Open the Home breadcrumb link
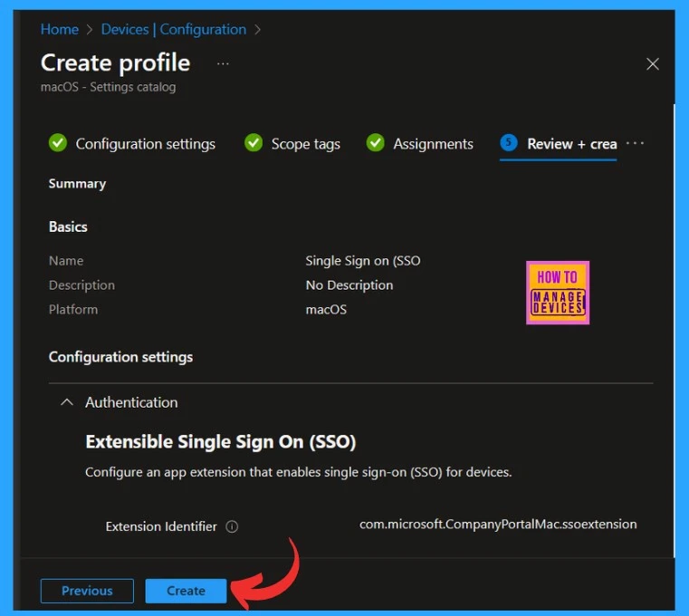Screen dimensions: 689x616 tap(60, 30)
